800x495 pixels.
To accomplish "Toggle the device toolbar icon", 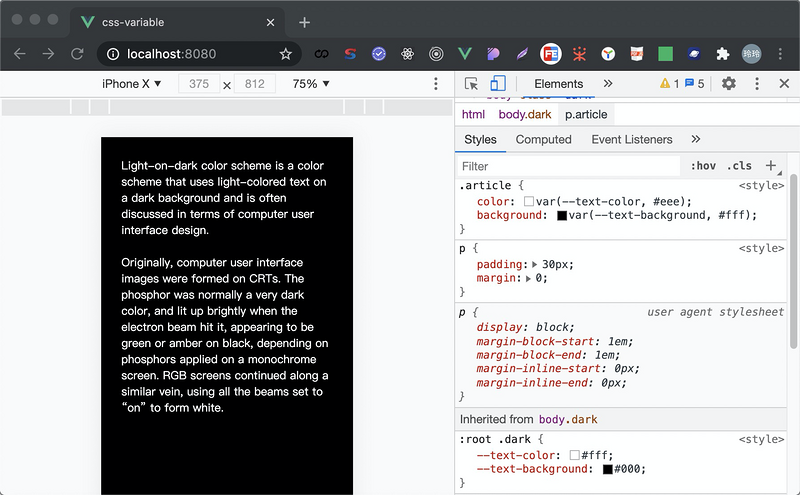I will [497, 84].
